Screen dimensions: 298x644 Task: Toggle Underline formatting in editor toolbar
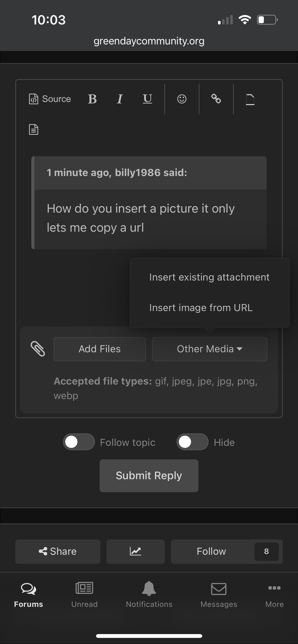(x=147, y=99)
